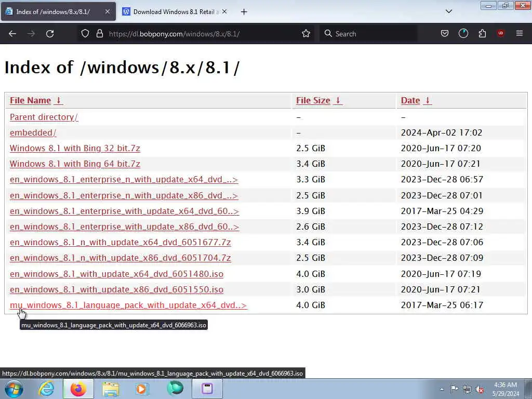Click the purple app icon in taskbar
Screen dimensions: 532x399
(207, 389)
